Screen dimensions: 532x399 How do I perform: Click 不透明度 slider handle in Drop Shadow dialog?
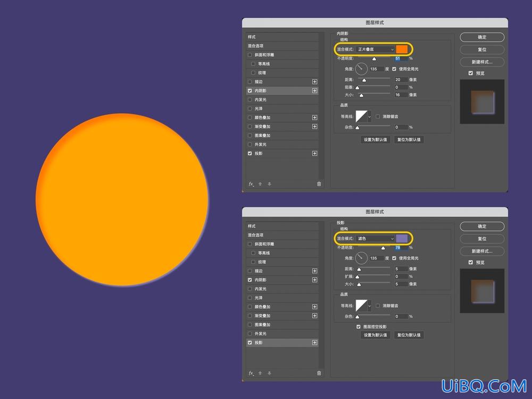click(384, 248)
